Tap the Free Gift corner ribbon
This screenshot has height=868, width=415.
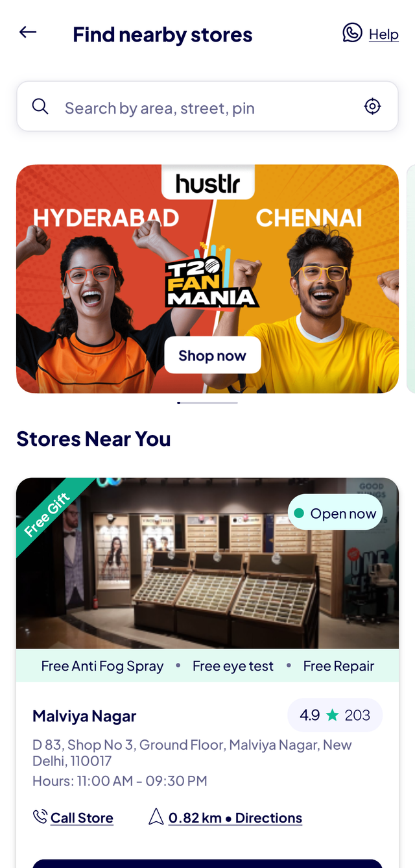click(51, 513)
